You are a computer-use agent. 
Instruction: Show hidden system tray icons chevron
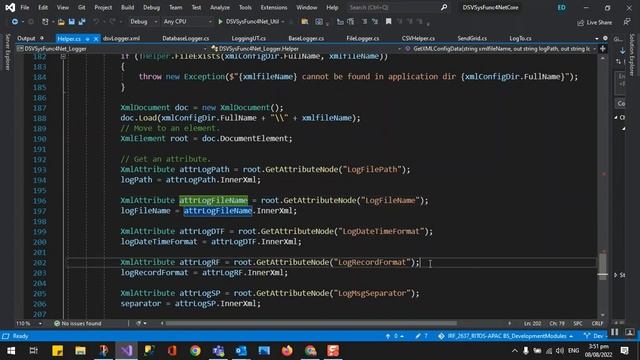pyautogui.click(x=515, y=351)
